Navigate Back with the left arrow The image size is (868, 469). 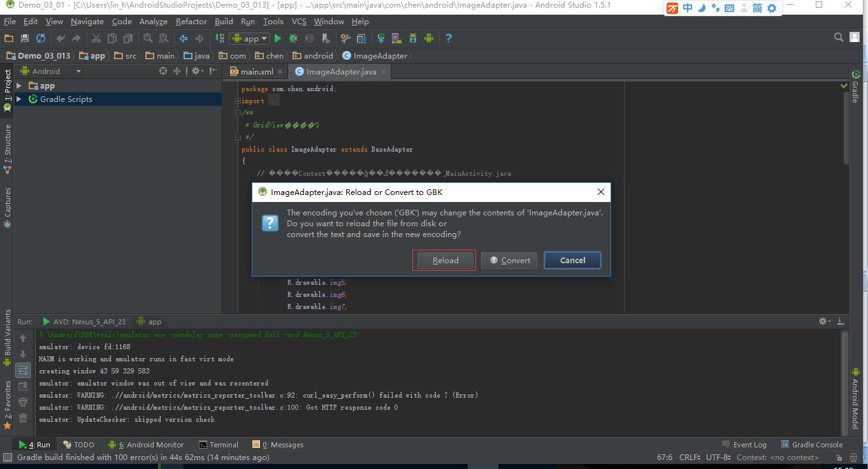pos(184,38)
